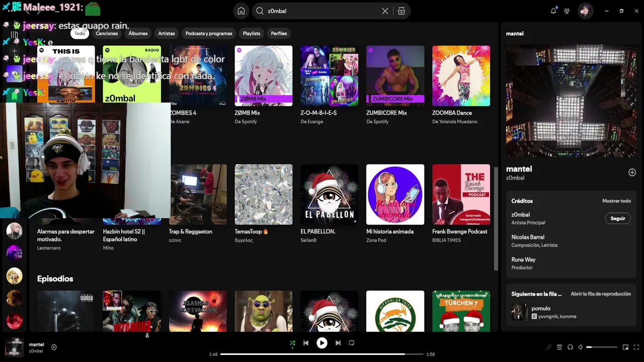Toggle the play queue icon
The image size is (644, 362).
559,347
